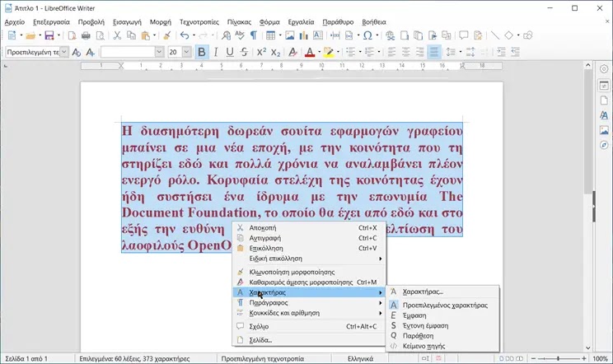The image size is (613, 364).
Task: Toggle formatting marks pilcrow icon
Action: click(253, 35)
